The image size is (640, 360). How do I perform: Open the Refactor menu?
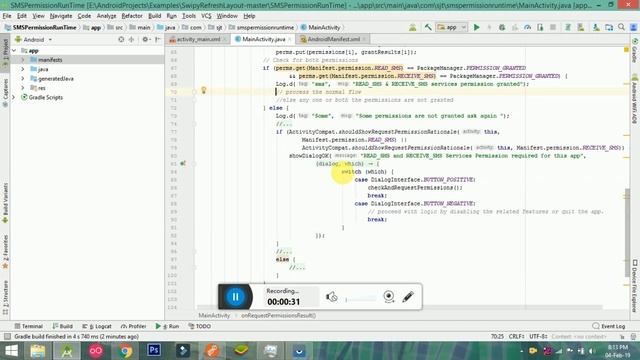(132, 16)
